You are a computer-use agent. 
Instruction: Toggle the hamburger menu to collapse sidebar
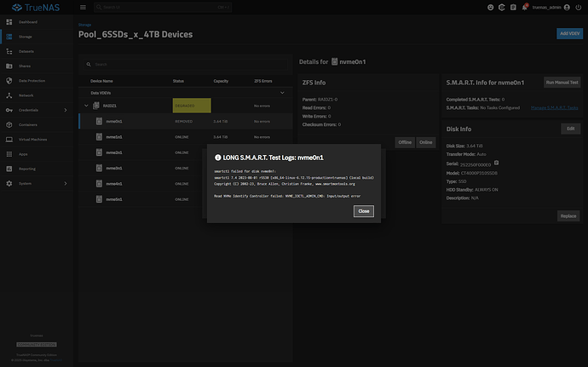[83, 7]
